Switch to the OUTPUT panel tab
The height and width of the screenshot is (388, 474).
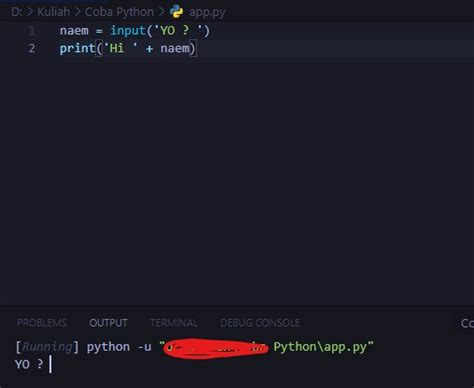coord(108,323)
